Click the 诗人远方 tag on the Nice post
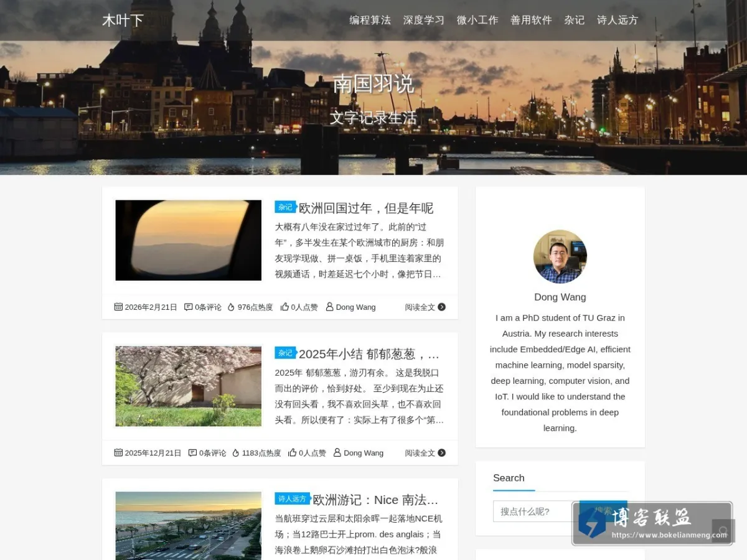747x560 pixels. [x=292, y=498]
